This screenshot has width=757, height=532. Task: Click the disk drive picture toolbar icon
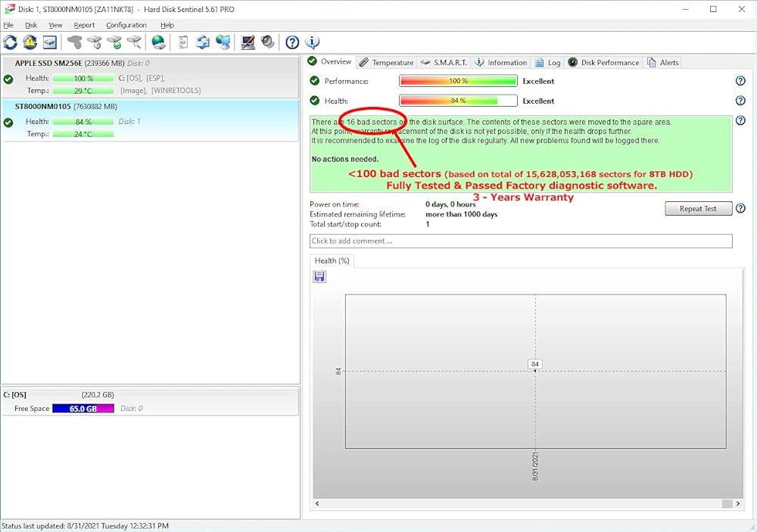pyautogui.click(x=50, y=42)
